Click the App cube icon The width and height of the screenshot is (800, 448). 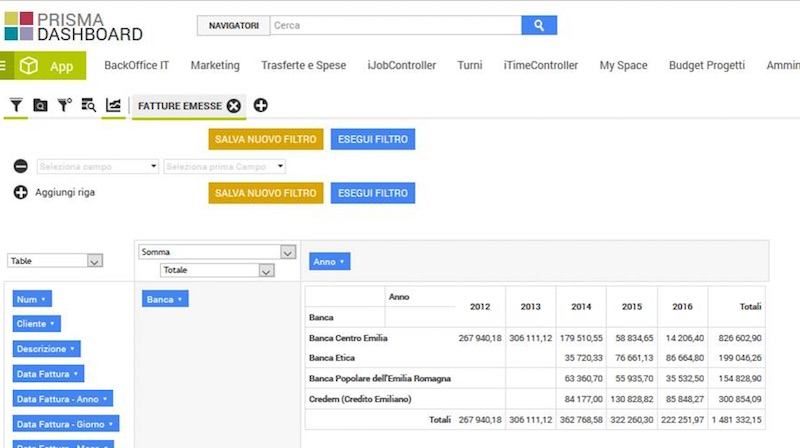pos(29,66)
